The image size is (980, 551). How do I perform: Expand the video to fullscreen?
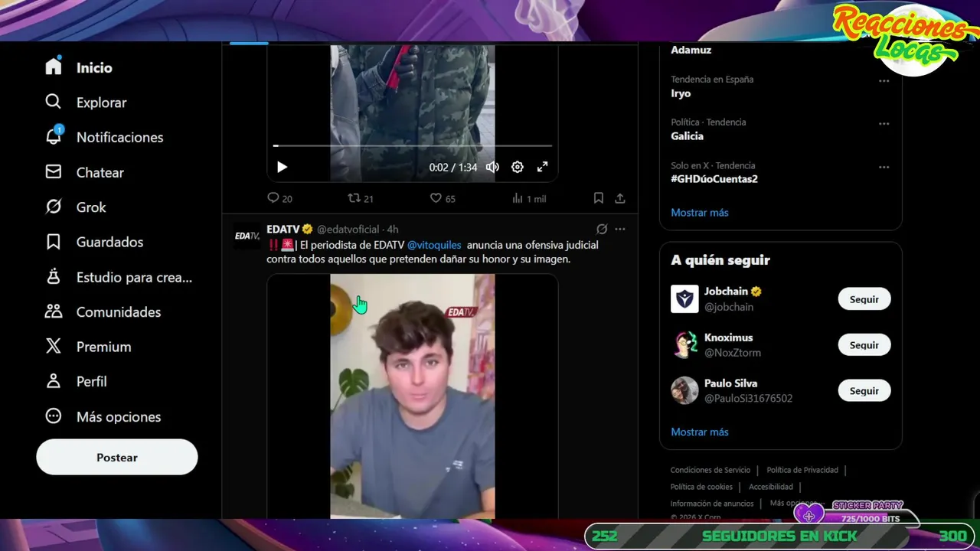click(542, 167)
